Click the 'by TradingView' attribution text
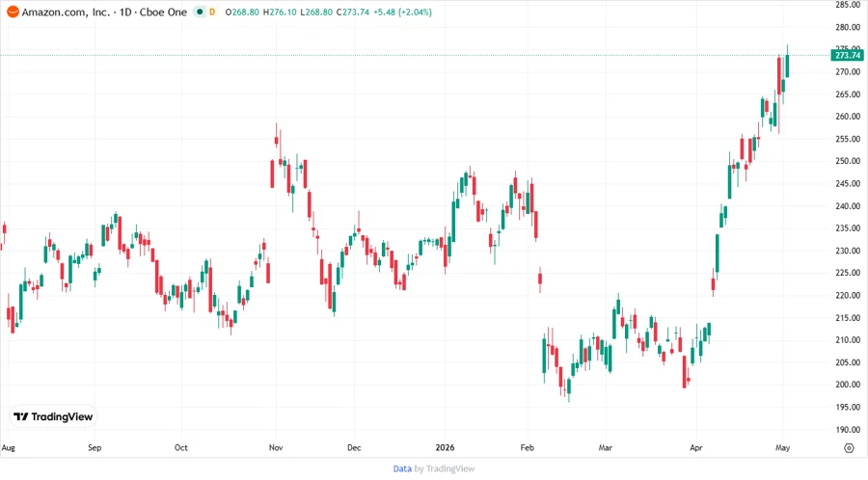 coord(445,469)
